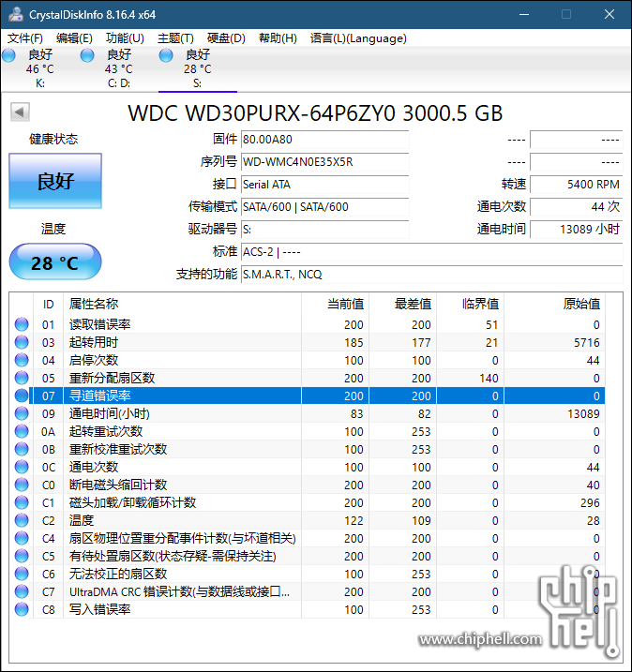Open the 硬盘(D) menu

(226, 38)
